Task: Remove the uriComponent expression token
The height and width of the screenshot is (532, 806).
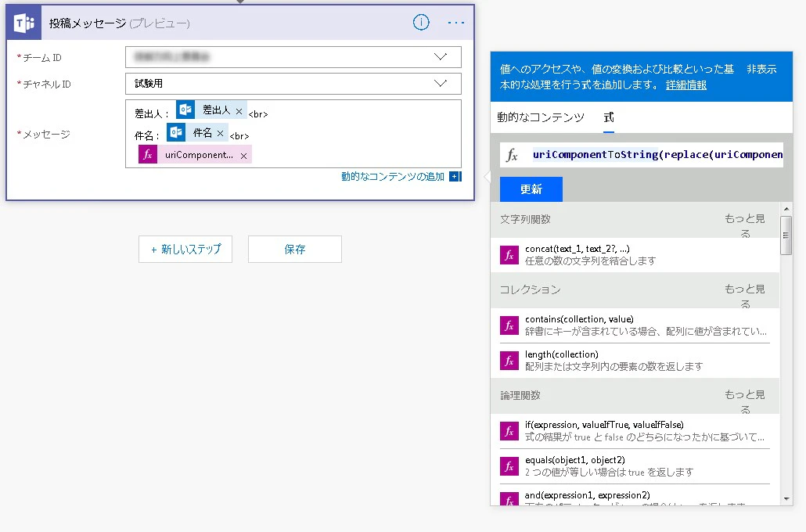Action: [x=243, y=156]
